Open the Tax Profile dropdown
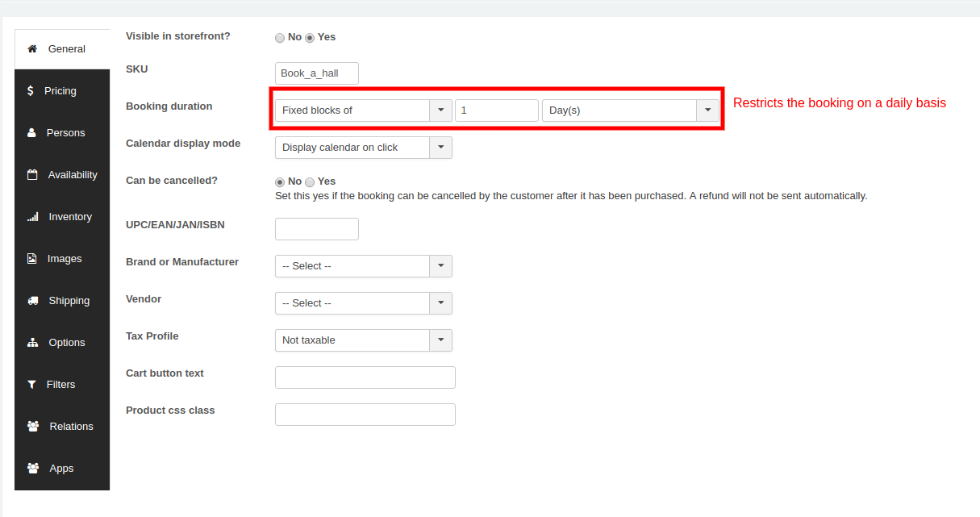The width and height of the screenshot is (980, 517). tap(363, 340)
